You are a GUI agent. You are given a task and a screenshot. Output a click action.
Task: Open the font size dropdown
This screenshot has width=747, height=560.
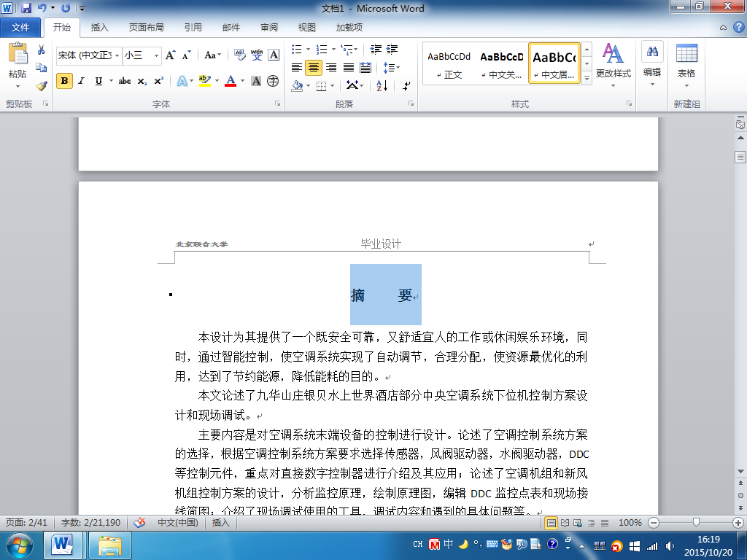coord(156,55)
